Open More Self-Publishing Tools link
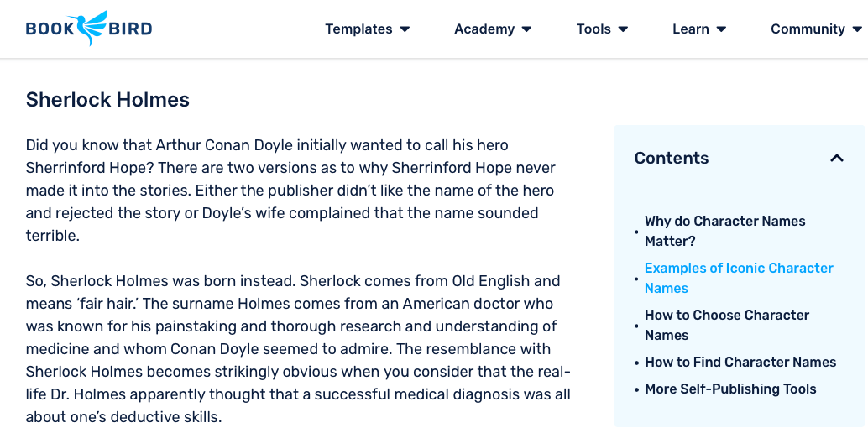 click(729, 389)
